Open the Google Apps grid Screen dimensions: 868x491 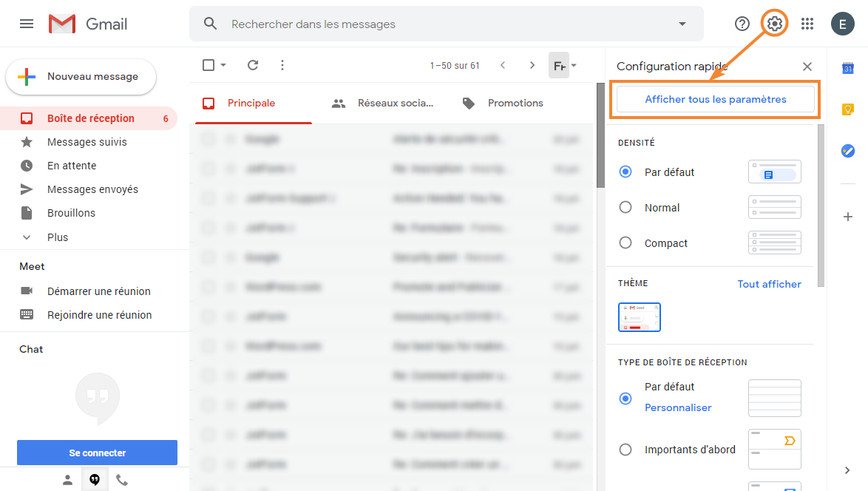807,23
